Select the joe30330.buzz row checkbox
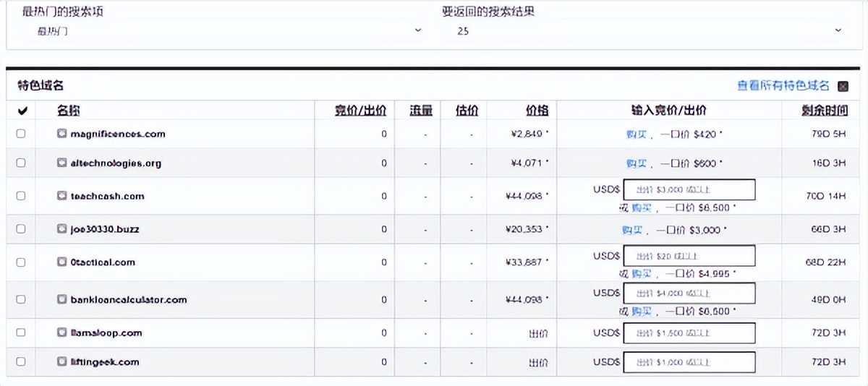The image size is (868, 386). pos(21,229)
